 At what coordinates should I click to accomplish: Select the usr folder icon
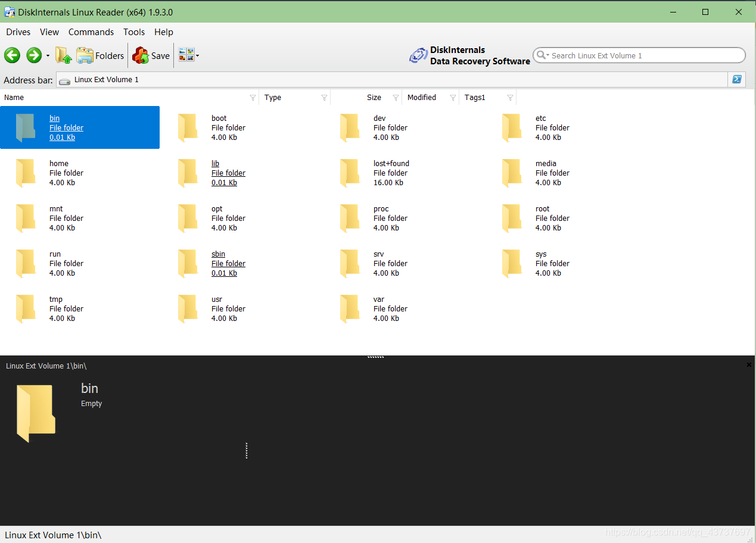[x=188, y=308]
